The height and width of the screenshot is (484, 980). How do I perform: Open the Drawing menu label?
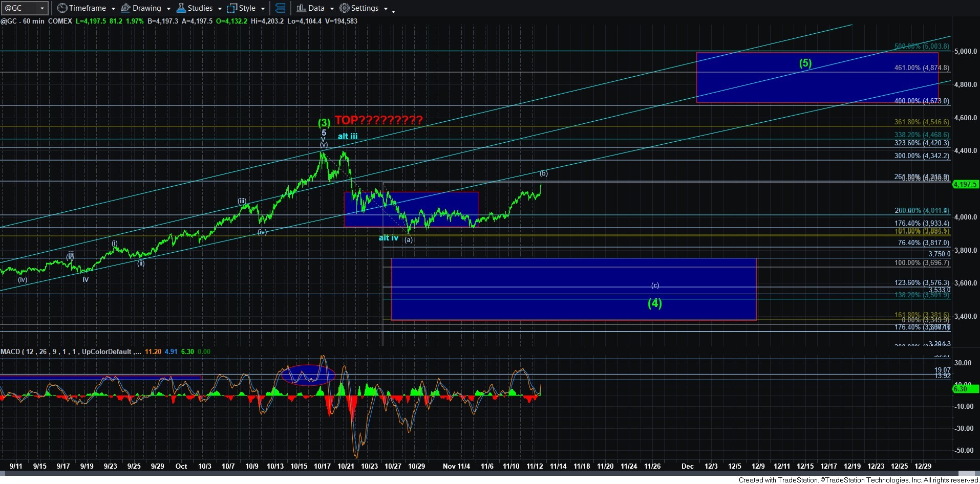(146, 8)
